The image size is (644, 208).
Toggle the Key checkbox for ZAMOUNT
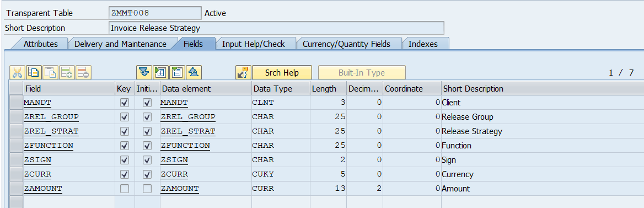pyautogui.click(x=125, y=189)
